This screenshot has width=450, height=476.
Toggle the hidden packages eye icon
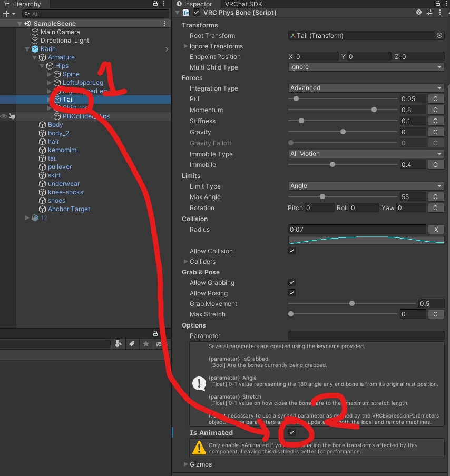pyautogui.click(x=159, y=344)
